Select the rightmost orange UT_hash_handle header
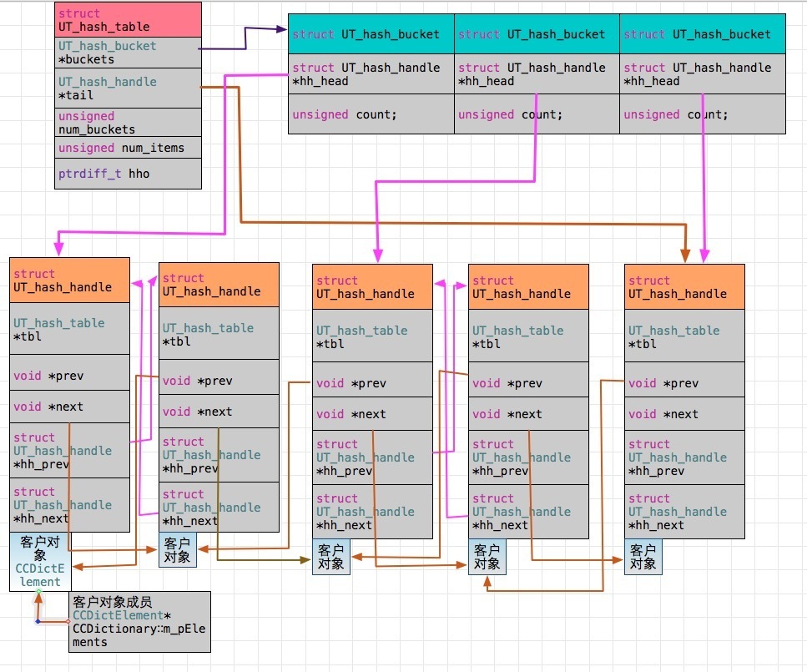Screen dimensions: 807x672 point(683,287)
